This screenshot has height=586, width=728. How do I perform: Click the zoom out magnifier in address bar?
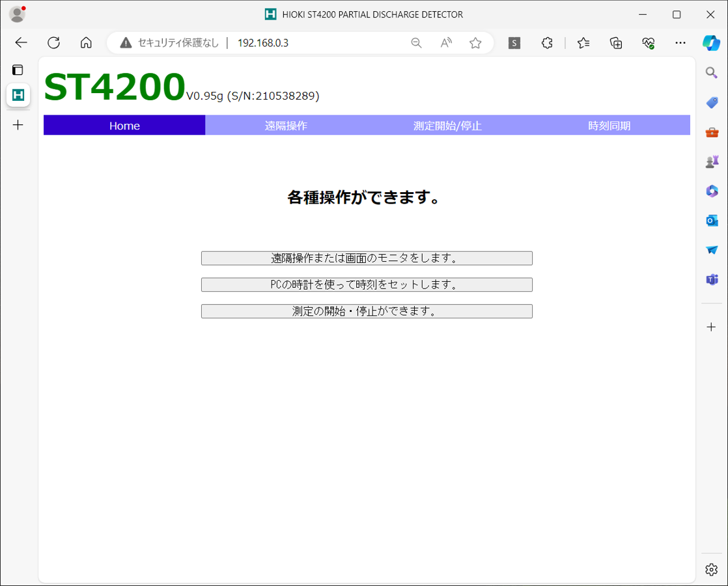[x=417, y=43]
